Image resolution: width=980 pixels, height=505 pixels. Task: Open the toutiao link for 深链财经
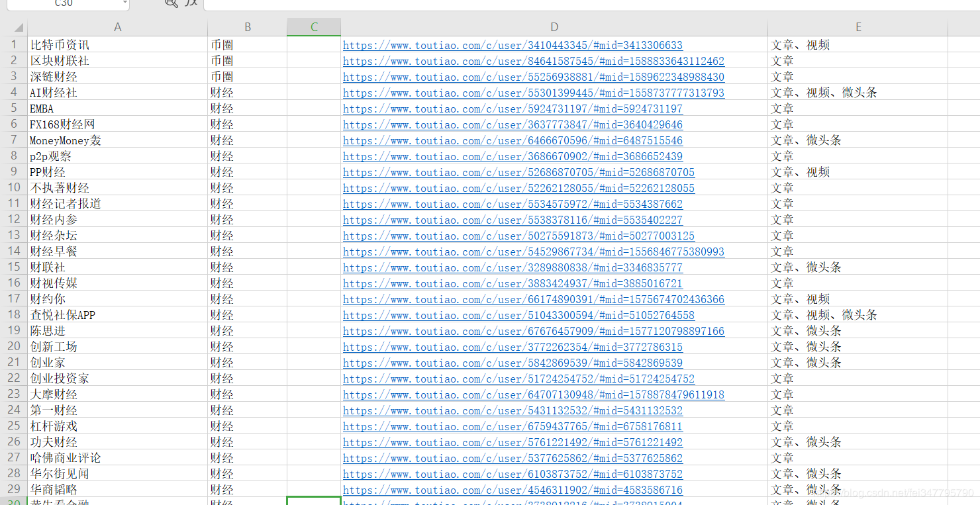(x=534, y=77)
